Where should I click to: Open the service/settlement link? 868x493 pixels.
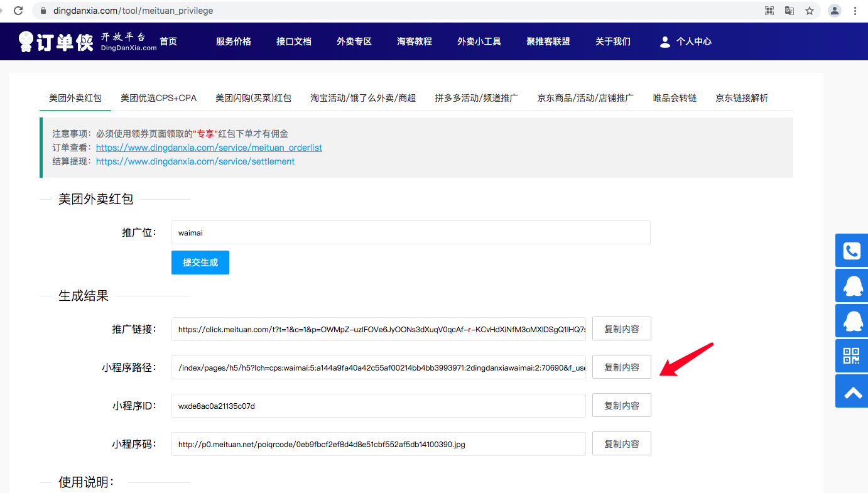[x=195, y=161]
